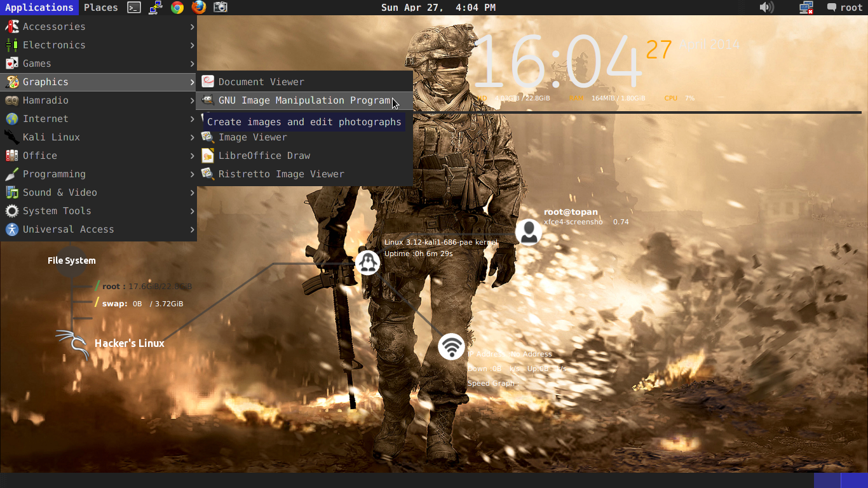
Task: Click the Accessories category icon
Action: tap(11, 27)
